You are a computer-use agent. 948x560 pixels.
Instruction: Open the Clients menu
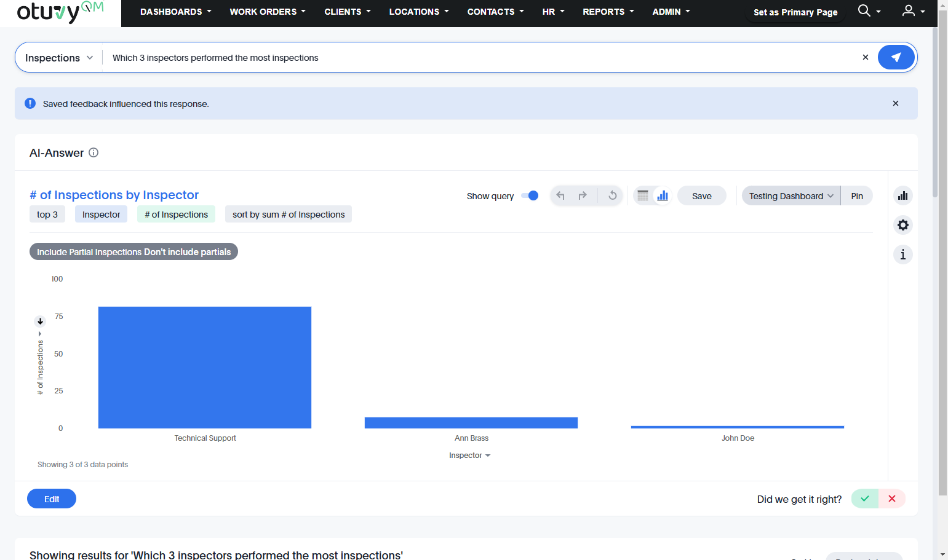(348, 12)
